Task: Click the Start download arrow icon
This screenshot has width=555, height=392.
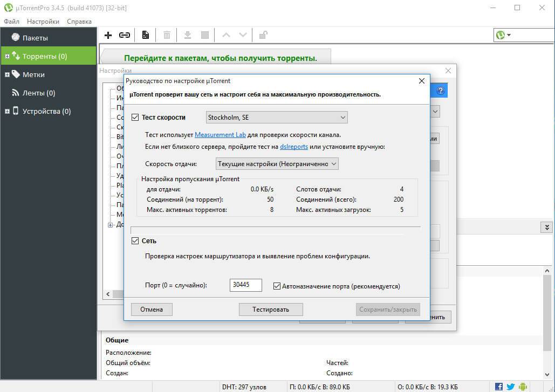Action: pyautogui.click(x=188, y=35)
